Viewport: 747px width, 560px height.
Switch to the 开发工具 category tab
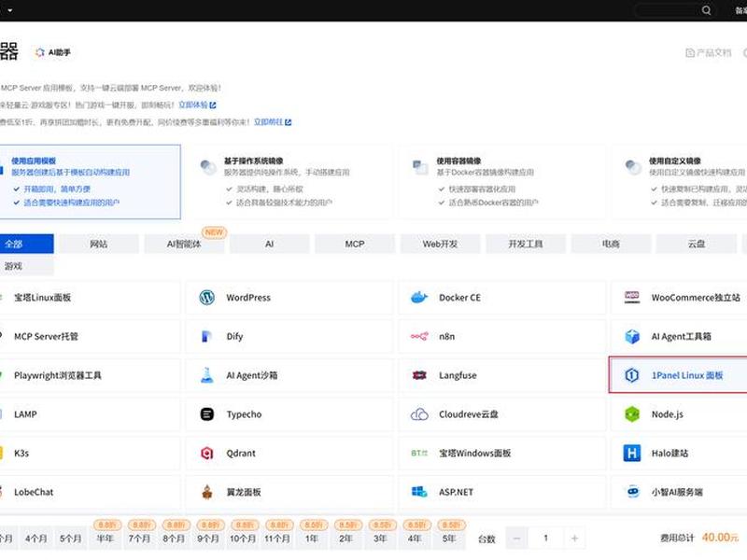tap(525, 244)
